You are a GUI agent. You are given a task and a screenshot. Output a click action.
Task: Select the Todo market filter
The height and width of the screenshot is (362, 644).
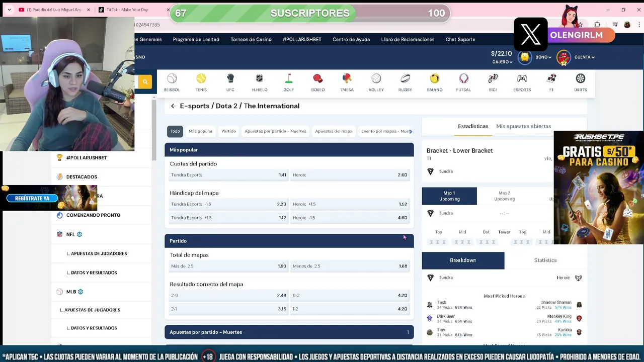click(x=175, y=131)
